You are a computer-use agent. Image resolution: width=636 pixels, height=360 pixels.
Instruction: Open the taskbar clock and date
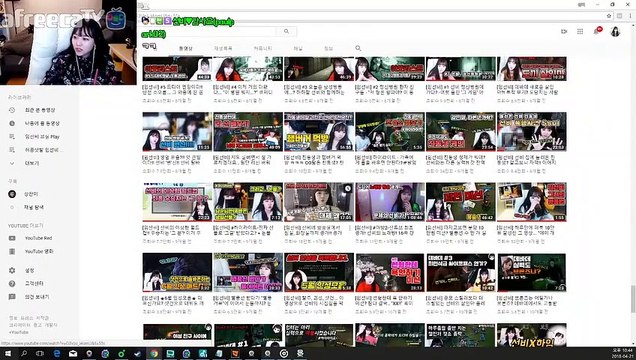[622, 353]
